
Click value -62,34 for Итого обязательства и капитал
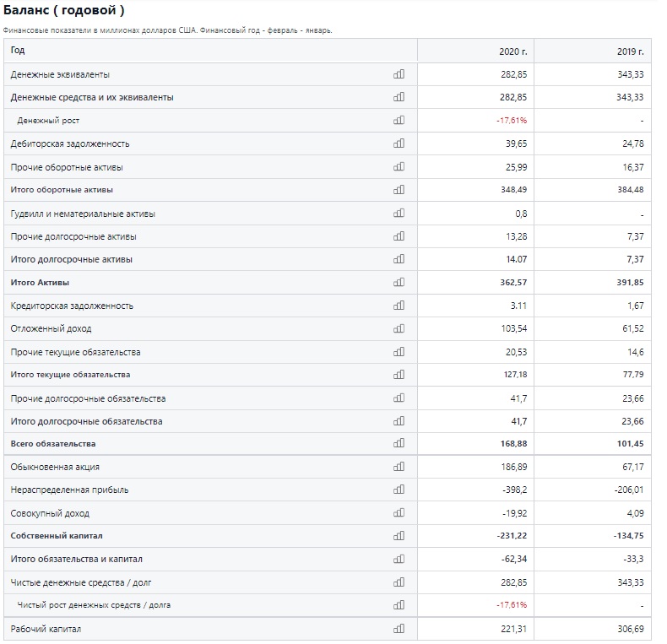pyautogui.click(x=514, y=559)
